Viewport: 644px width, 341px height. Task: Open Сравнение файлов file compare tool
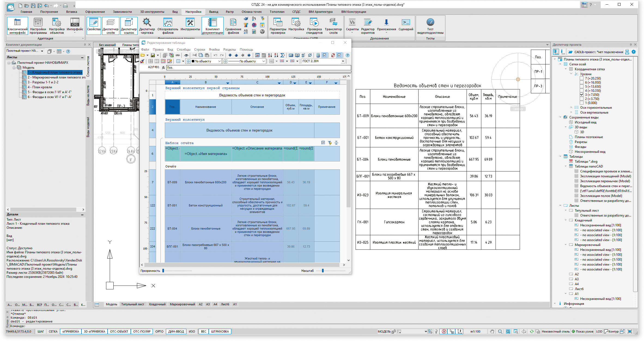(x=233, y=26)
